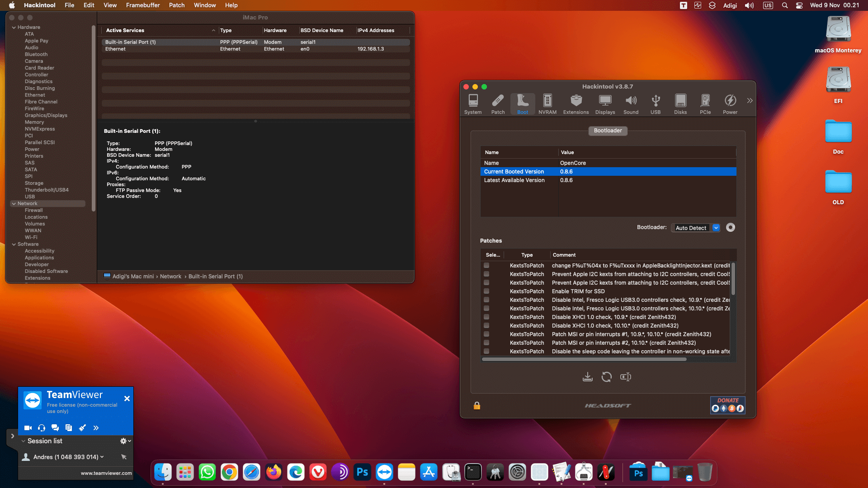
Task: Select the NVRAM section in Hackintool
Action: [547, 103]
